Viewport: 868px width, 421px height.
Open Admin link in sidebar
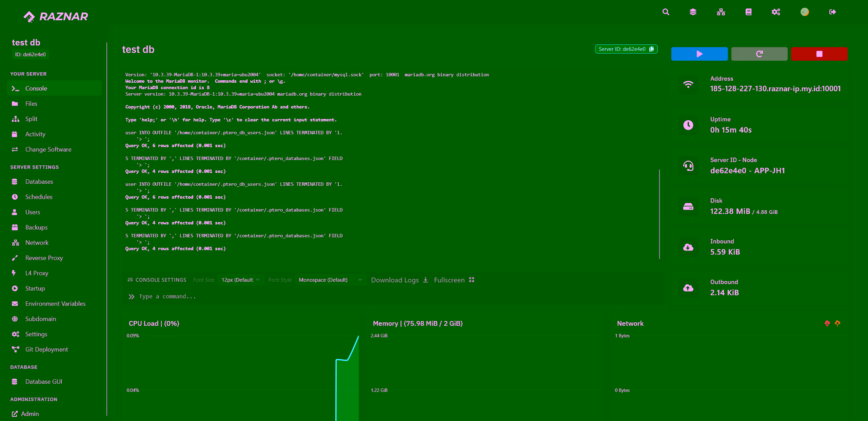pyautogui.click(x=25, y=414)
